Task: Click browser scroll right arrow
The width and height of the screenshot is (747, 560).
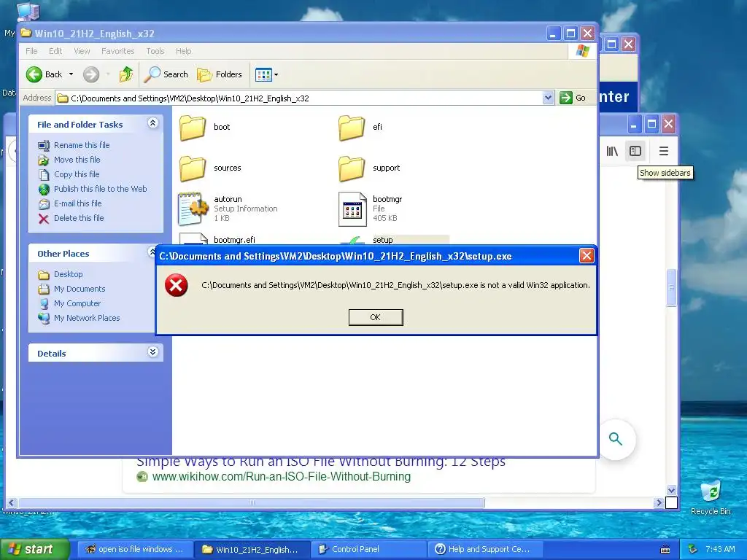Action: (x=659, y=503)
